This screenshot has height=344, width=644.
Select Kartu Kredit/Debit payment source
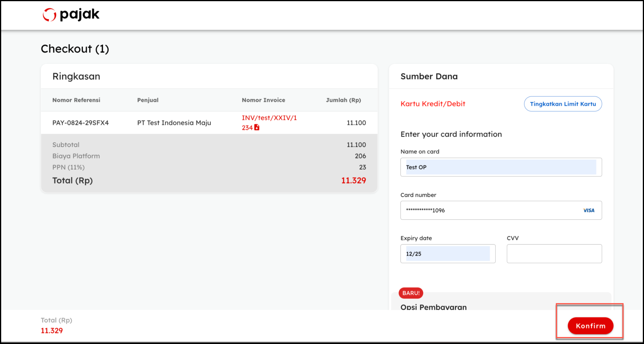coord(433,104)
